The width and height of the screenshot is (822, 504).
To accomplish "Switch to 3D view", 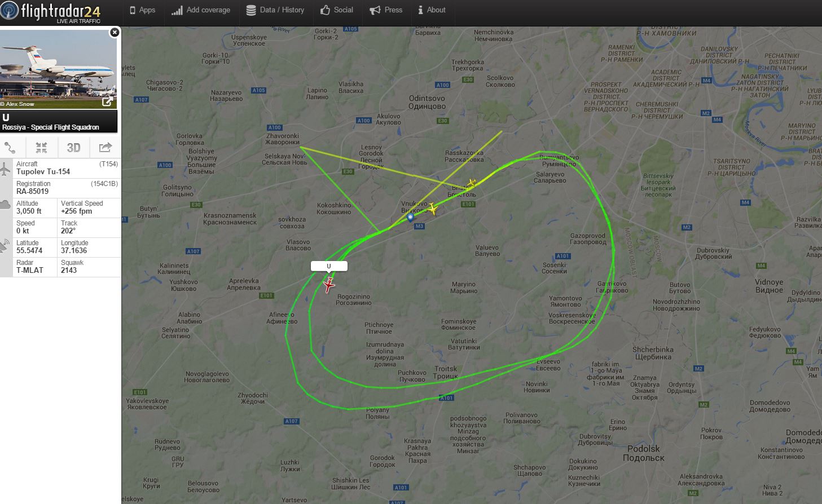I will [x=73, y=148].
